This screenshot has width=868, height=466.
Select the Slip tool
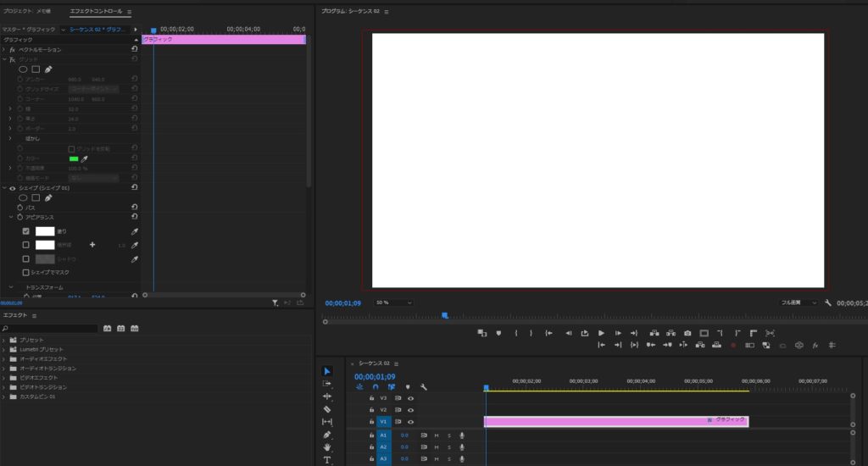[x=327, y=422]
